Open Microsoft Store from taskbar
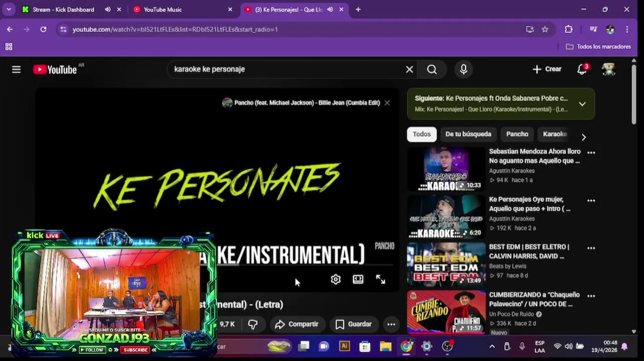Viewport: 644px width, 361px height. (x=365, y=346)
